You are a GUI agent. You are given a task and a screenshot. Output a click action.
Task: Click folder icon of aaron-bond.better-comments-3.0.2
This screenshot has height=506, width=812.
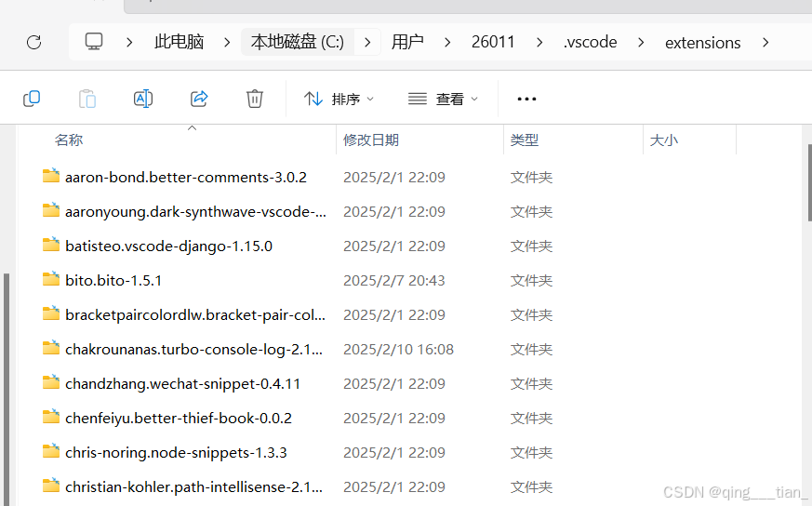[x=51, y=176]
